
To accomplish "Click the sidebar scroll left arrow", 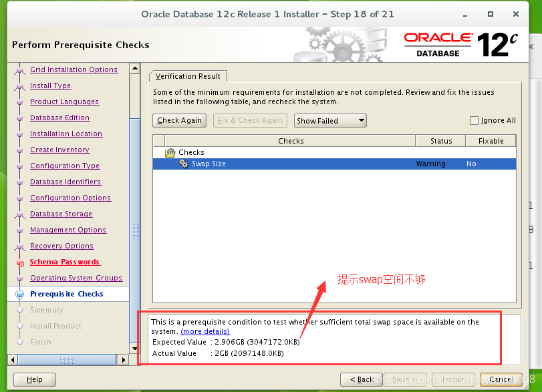I will click(x=13, y=360).
